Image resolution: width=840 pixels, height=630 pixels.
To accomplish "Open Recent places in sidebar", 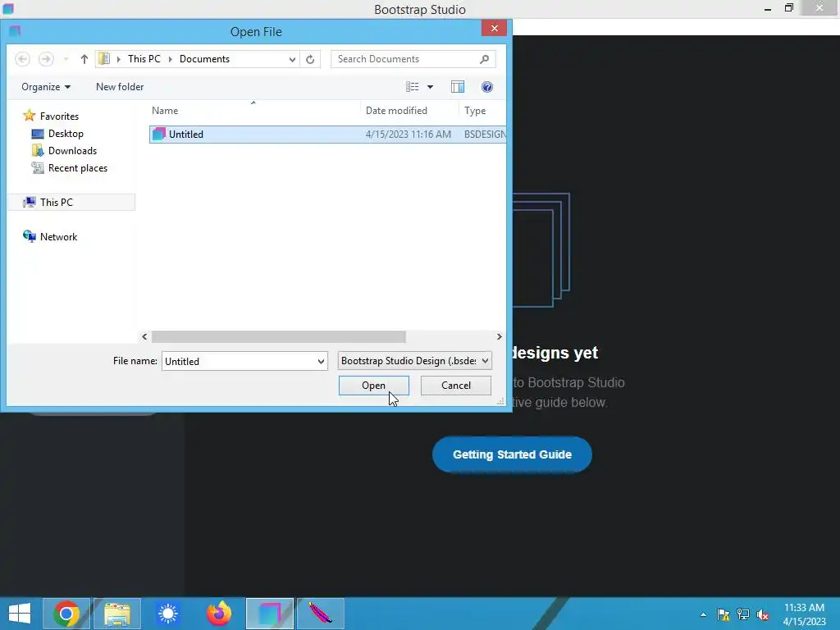I will click(78, 167).
